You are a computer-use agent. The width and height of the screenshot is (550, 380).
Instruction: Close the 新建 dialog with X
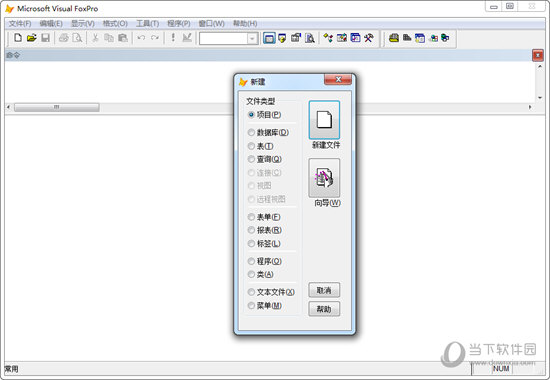338,80
